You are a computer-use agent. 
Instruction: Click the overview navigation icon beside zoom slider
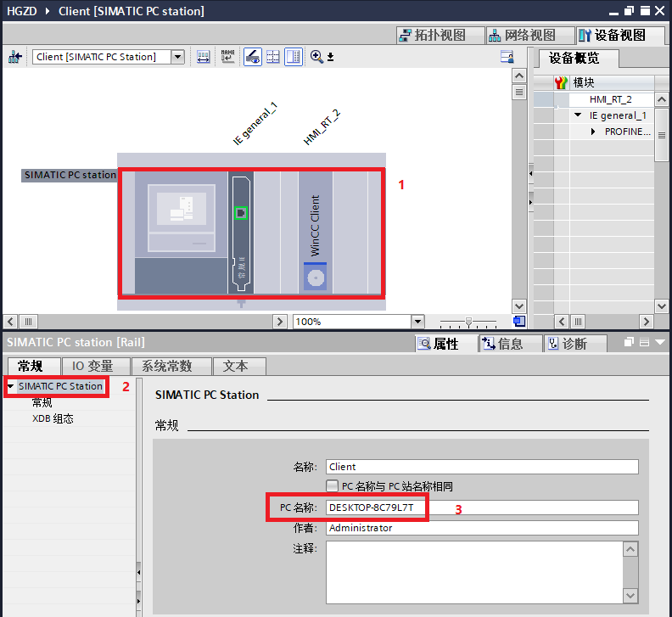click(519, 321)
